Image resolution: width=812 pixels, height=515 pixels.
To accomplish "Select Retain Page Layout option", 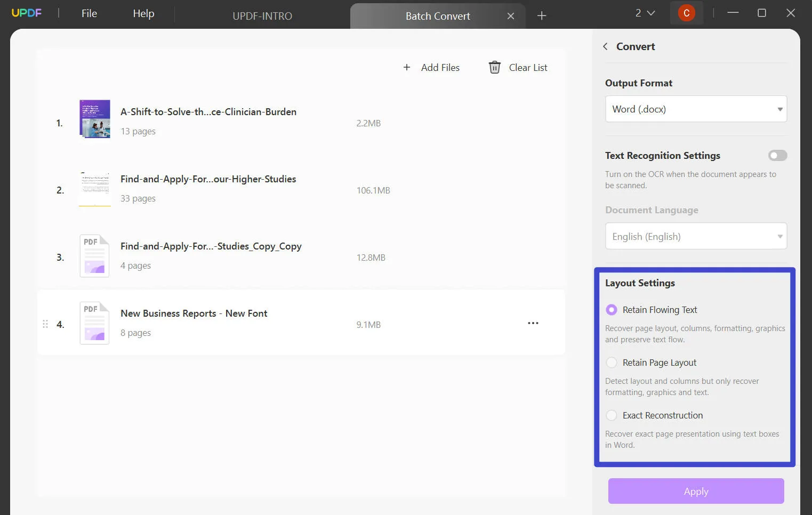I will (612, 363).
